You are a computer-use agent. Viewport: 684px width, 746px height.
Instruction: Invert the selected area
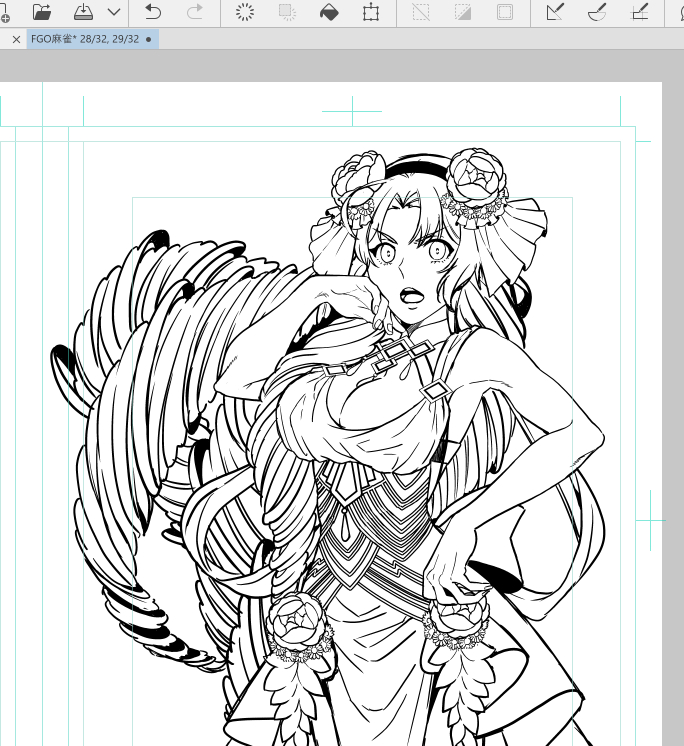[x=463, y=12]
